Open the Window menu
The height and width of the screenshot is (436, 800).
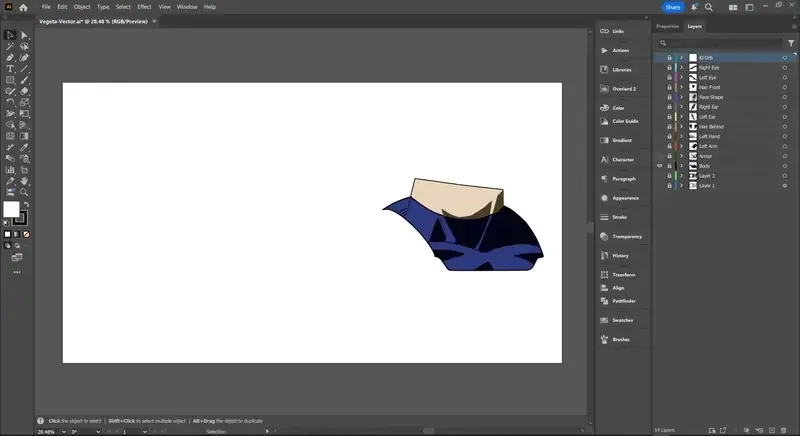tap(187, 7)
